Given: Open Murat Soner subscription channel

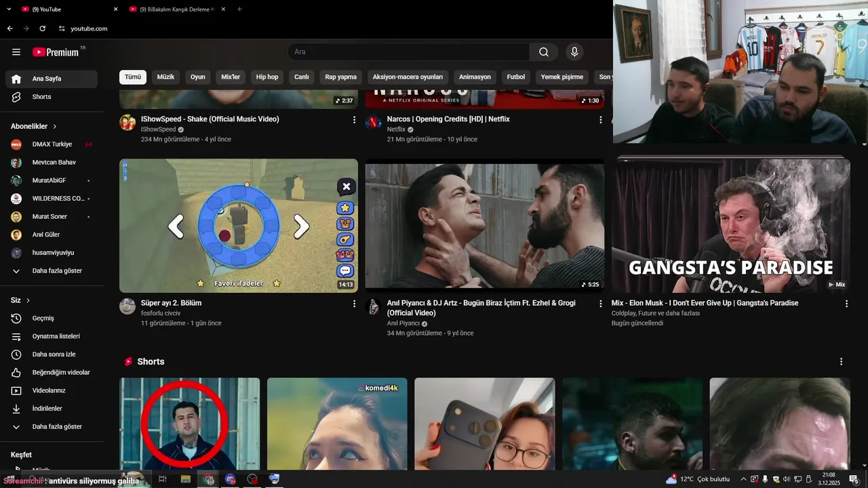Looking at the screenshot, I should click(x=52, y=217).
